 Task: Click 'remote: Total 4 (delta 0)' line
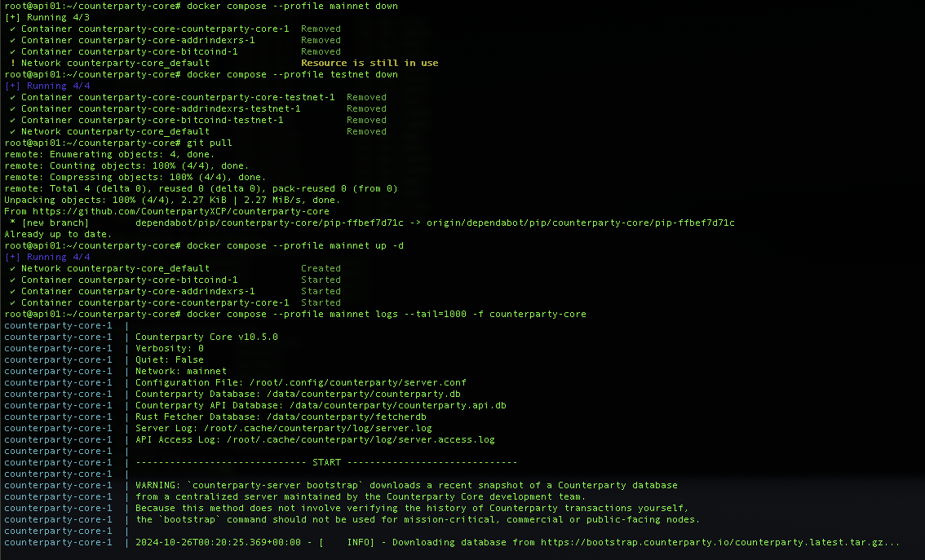click(201, 188)
